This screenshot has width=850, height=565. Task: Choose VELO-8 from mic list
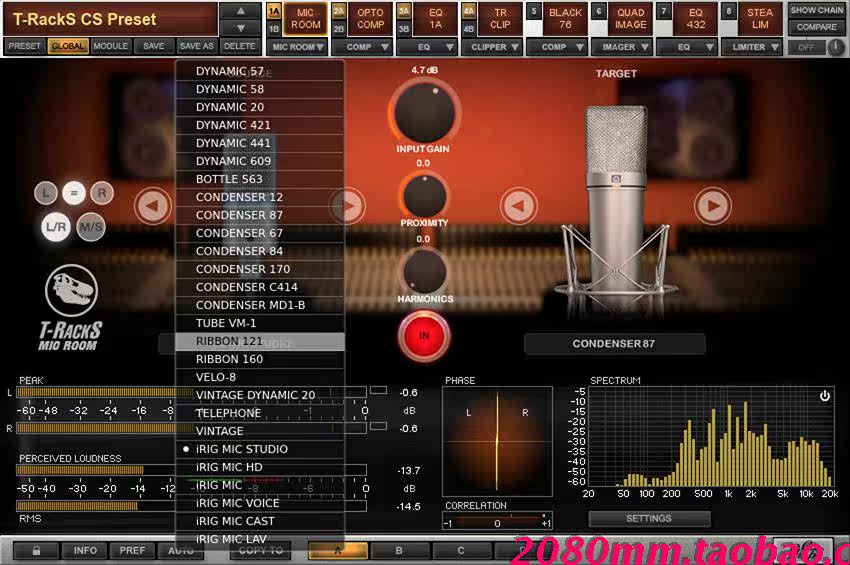click(x=260, y=377)
